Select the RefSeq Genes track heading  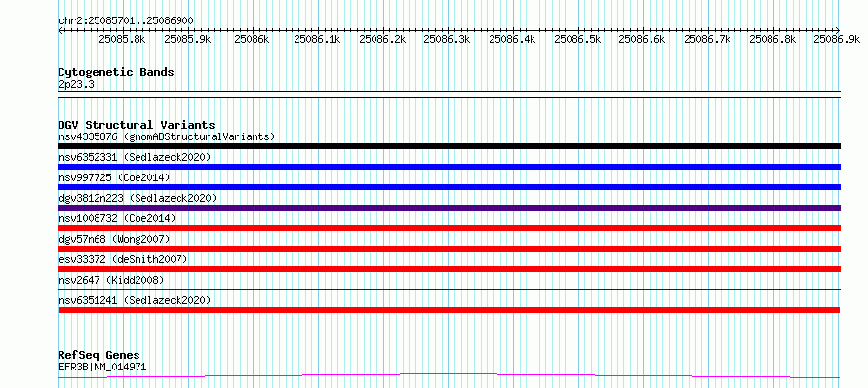pos(99,356)
